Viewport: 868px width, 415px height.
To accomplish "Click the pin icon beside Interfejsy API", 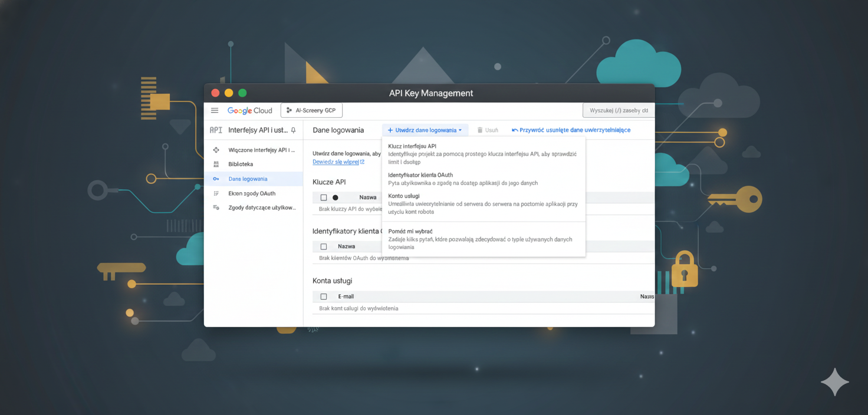I will pos(294,130).
